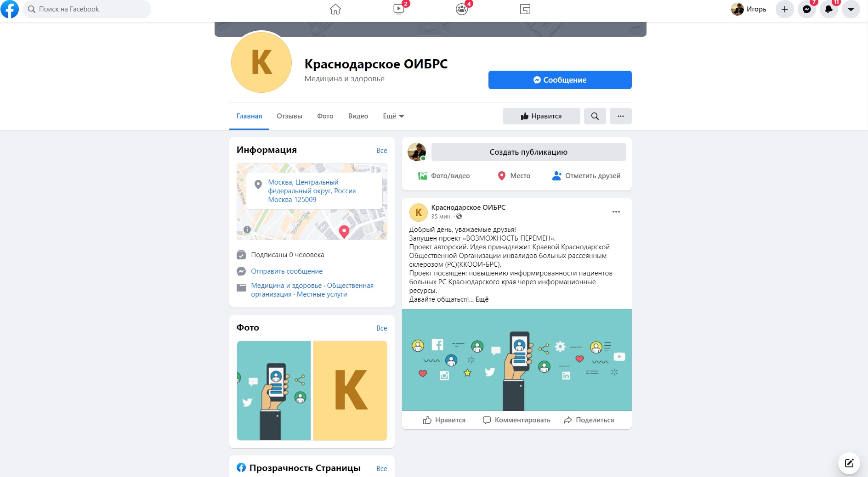
Task: Open the notifications bell
Action: coord(829,9)
